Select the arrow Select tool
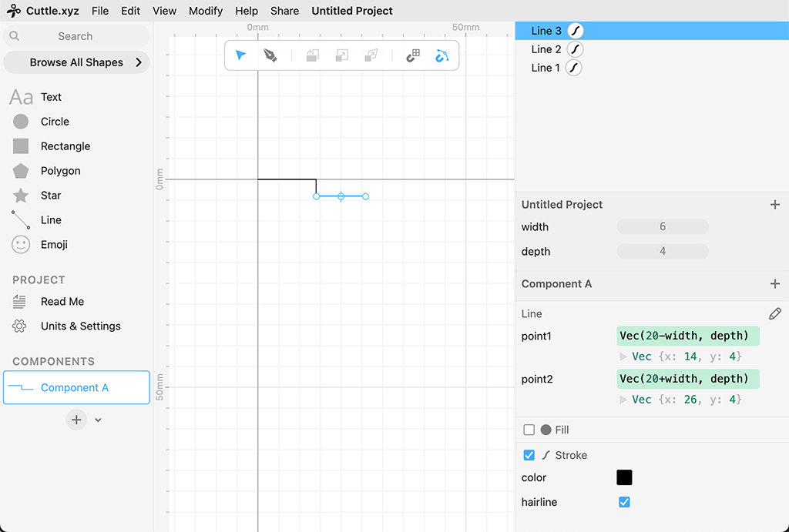The image size is (789, 532). coord(241,55)
